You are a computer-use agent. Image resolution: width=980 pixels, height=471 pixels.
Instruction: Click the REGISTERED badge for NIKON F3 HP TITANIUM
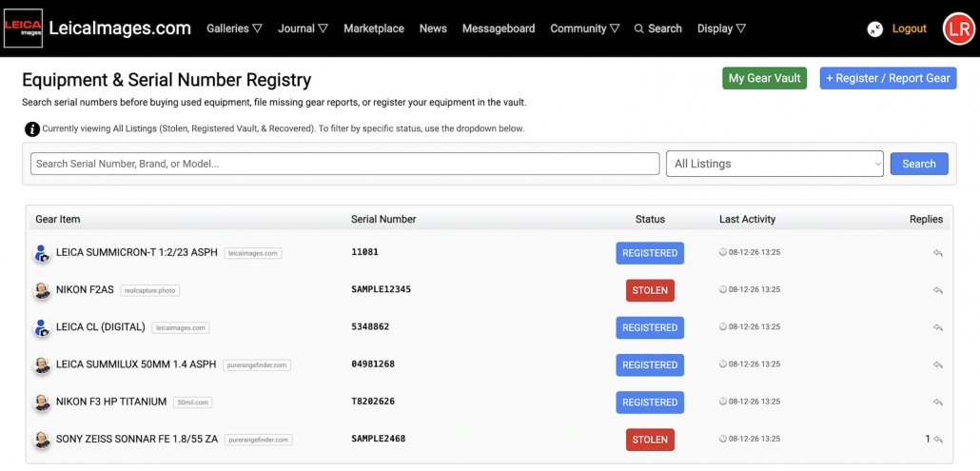point(650,402)
